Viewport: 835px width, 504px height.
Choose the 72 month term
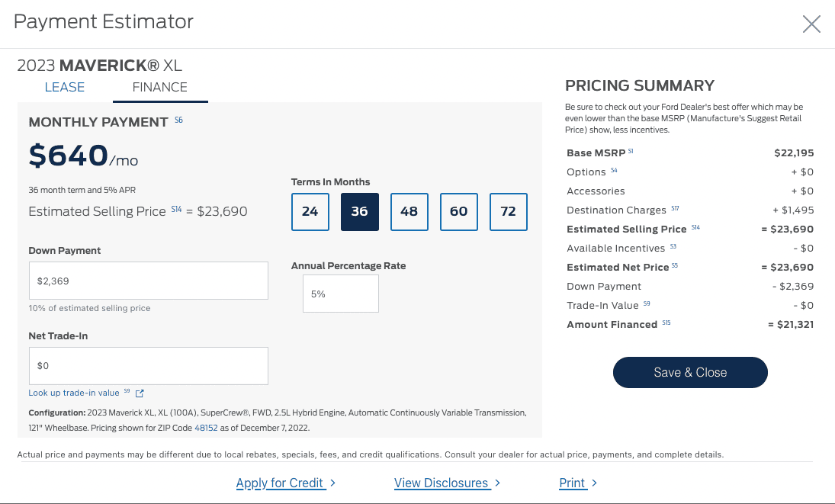508,212
